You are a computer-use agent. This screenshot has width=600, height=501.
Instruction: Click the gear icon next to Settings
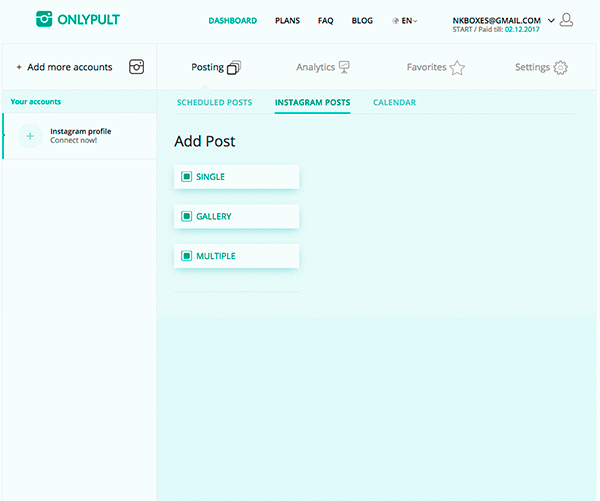pos(561,68)
